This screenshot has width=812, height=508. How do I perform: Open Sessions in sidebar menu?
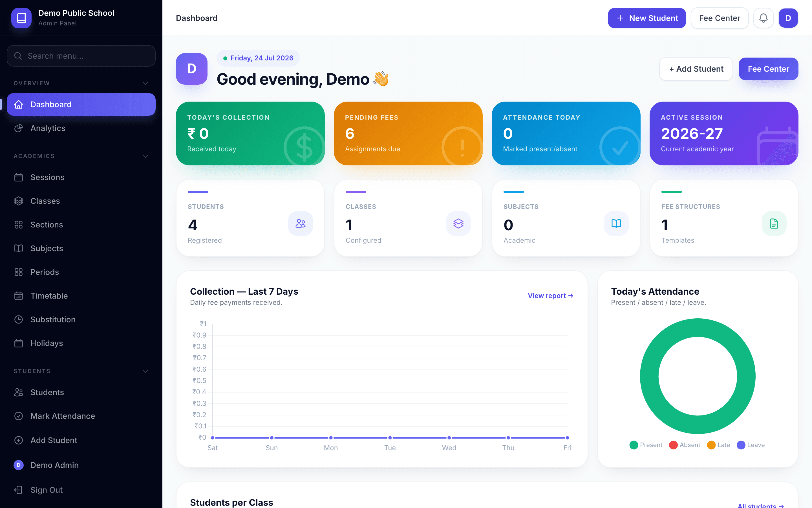(x=81, y=178)
